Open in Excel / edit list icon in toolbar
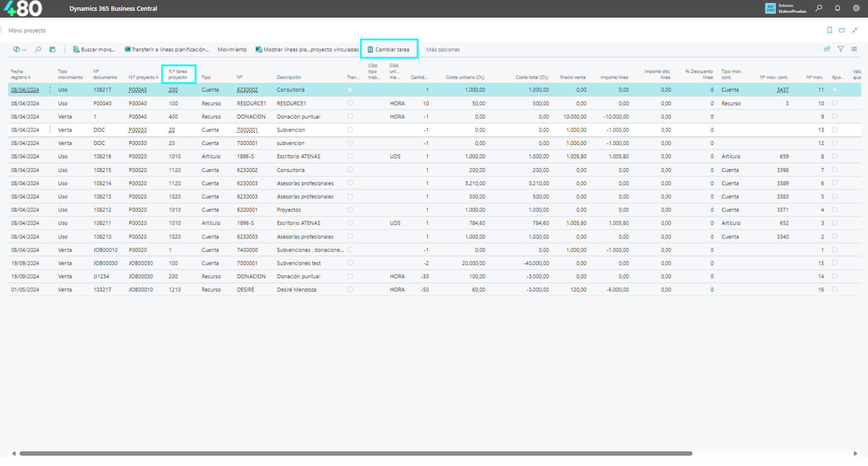Image resolution: width=868 pixels, height=466 pixels. coord(53,50)
